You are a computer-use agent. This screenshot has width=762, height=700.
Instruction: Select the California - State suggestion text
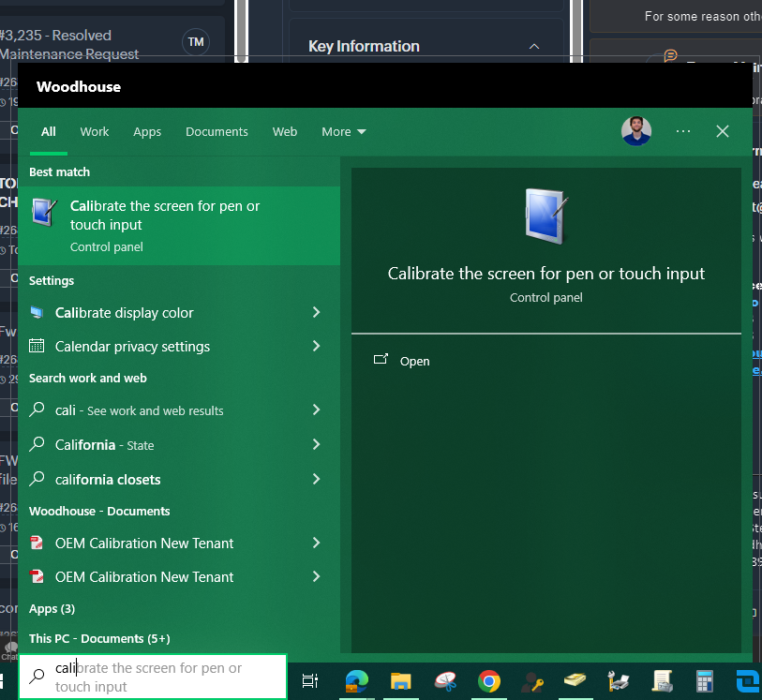pos(104,445)
